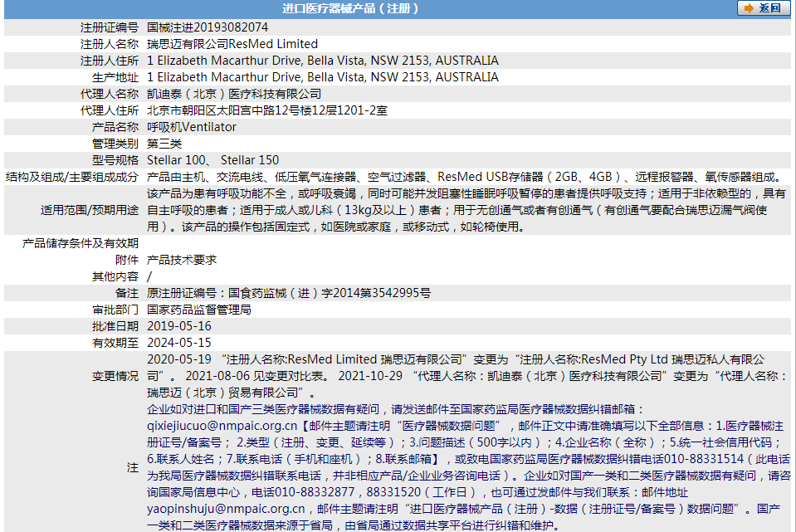Select remark 原注册证编号：国食药监械（进）字2014第3542995号
The width and height of the screenshot is (796, 532).
[288, 293]
